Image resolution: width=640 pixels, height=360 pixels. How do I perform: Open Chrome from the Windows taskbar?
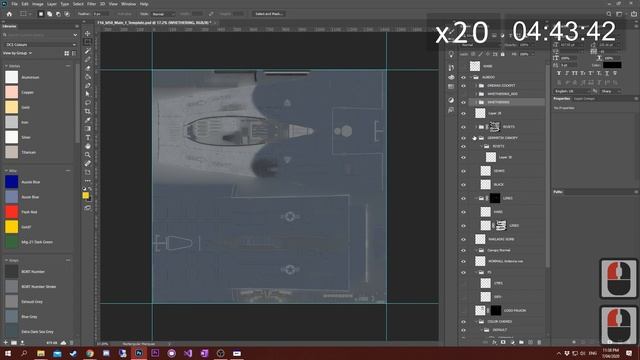[90, 353]
